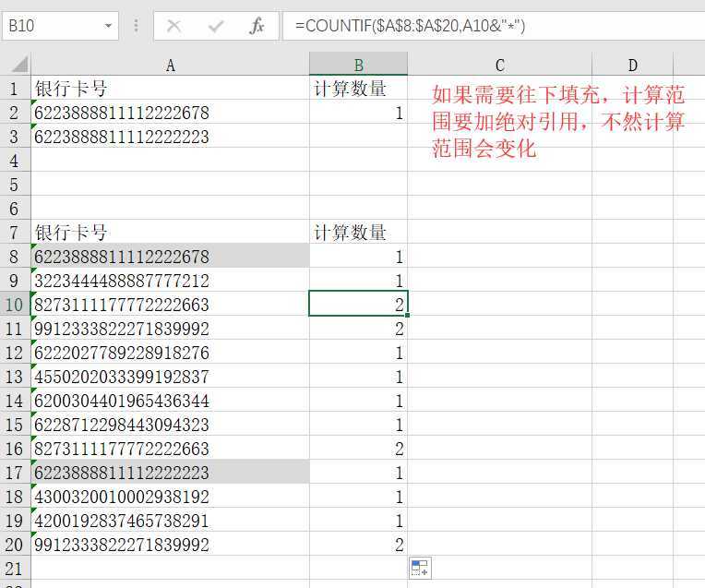Select column B header
705x588 pixels.
pos(358,65)
